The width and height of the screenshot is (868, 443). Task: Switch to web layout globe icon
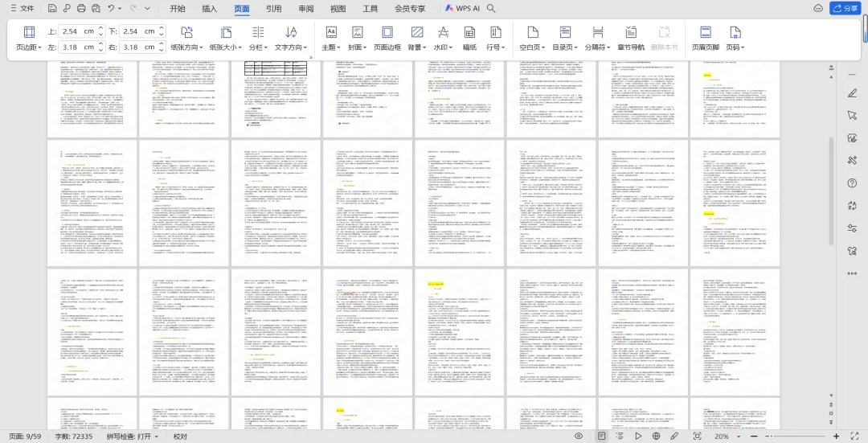tap(657, 437)
